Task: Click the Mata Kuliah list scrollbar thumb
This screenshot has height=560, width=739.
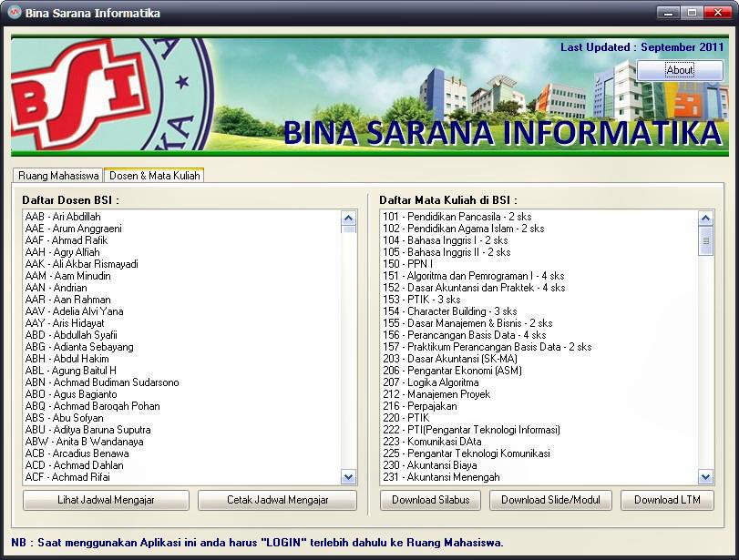Action: point(705,240)
